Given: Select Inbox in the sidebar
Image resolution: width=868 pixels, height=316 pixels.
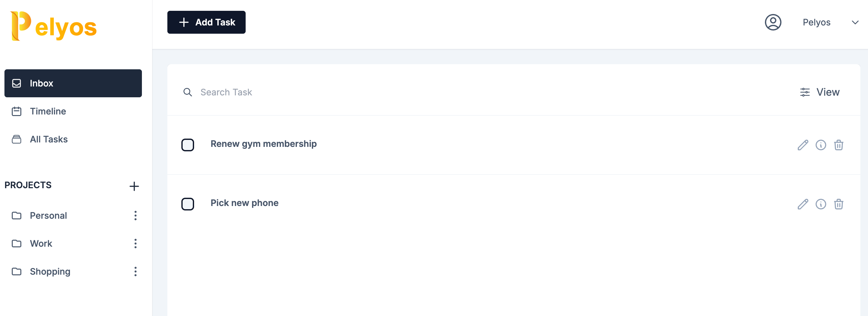Looking at the screenshot, I should (x=73, y=84).
